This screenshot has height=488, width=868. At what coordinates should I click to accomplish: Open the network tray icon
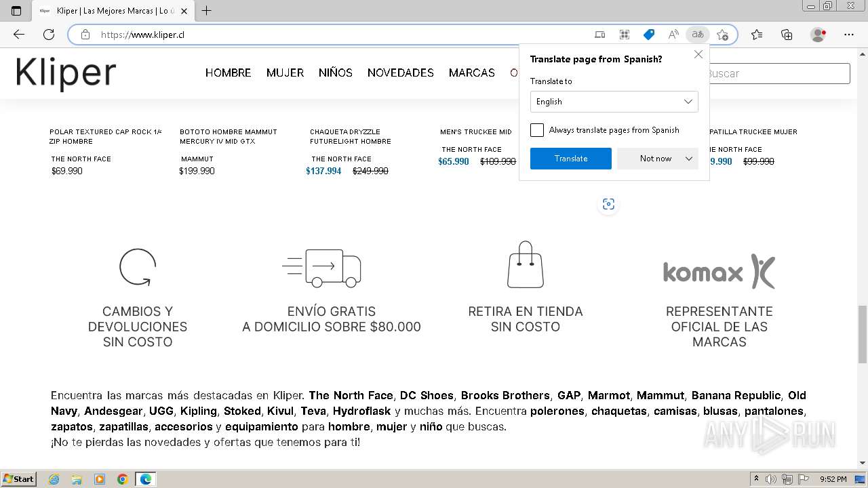(787, 479)
